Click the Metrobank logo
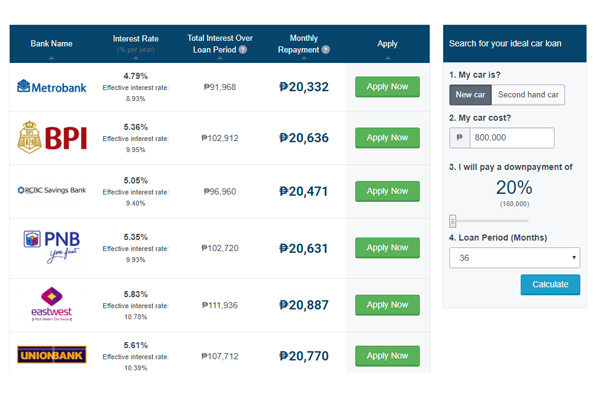Viewport: 600px width, 400px height. [52, 87]
